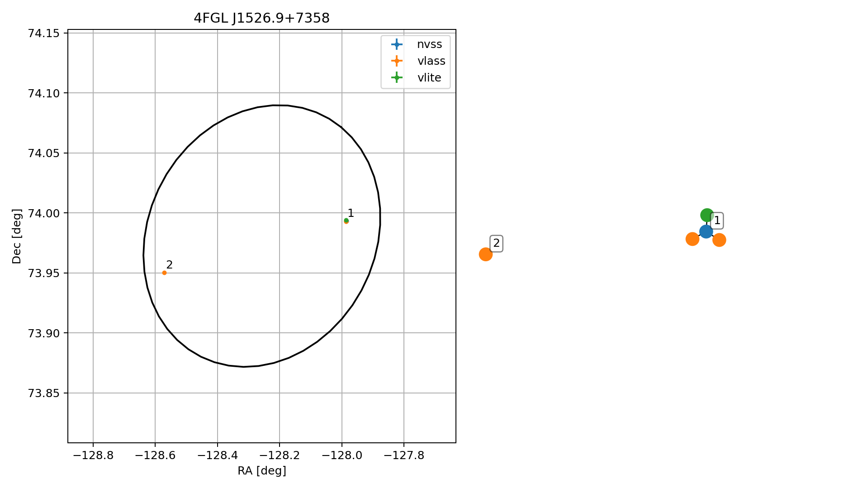Click the right orange dot below blue dot
Screen dimensions: 868x489
tap(719, 240)
